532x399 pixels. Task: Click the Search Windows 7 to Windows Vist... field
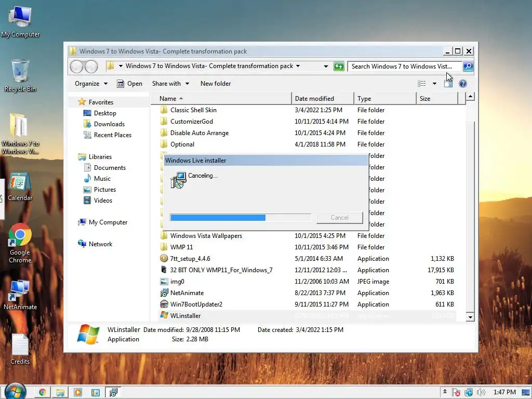point(404,66)
